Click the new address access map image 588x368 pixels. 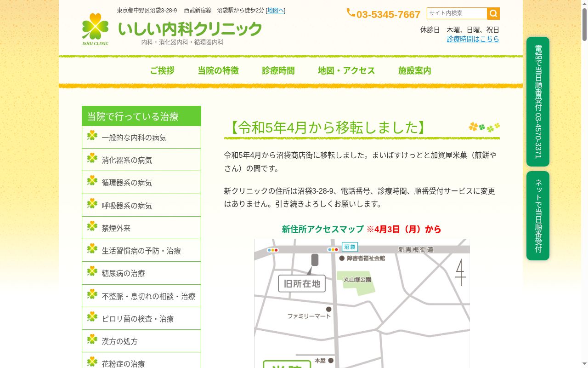tap(362, 304)
